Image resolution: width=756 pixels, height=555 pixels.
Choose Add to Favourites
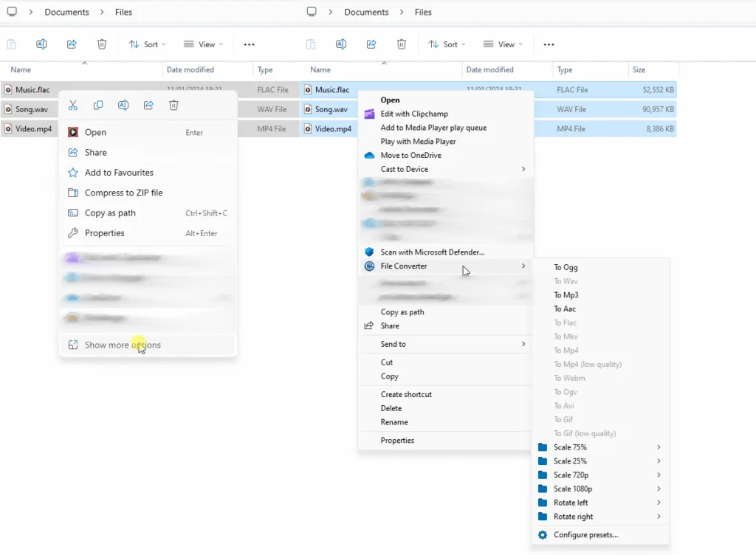point(119,173)
